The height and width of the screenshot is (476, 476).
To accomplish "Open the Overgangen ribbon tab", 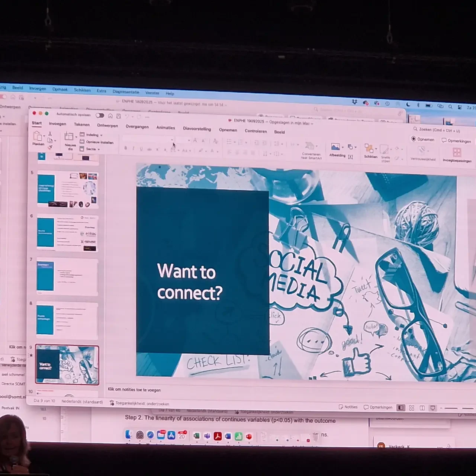I will point(137,126).
